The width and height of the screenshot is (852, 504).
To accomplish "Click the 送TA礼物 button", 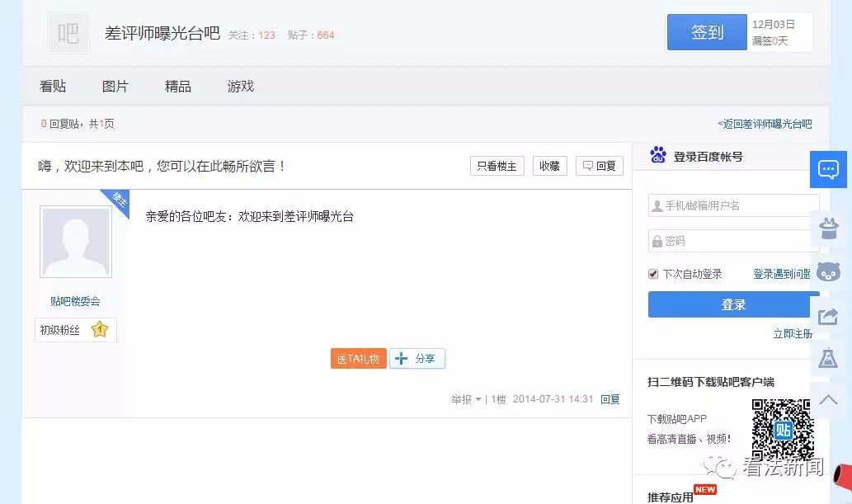I will click(359, 359).
